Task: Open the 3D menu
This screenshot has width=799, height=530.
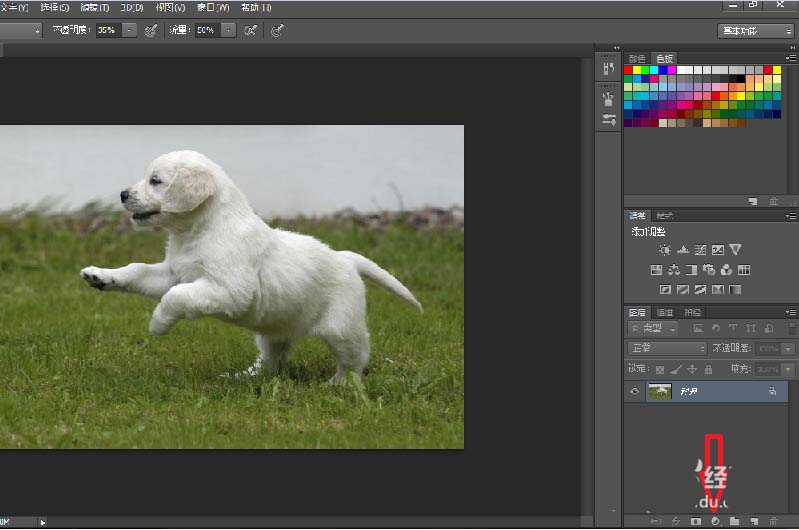Action: (131, 7)
